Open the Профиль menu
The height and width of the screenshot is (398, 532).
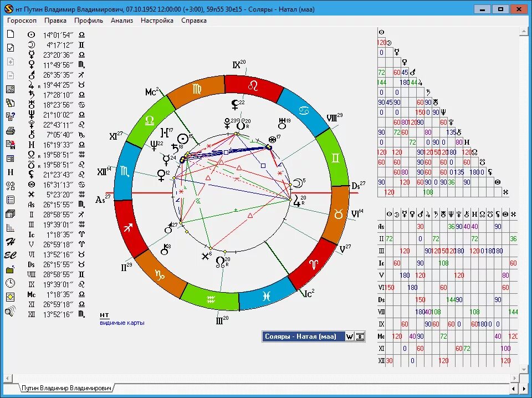coord(89,21)
